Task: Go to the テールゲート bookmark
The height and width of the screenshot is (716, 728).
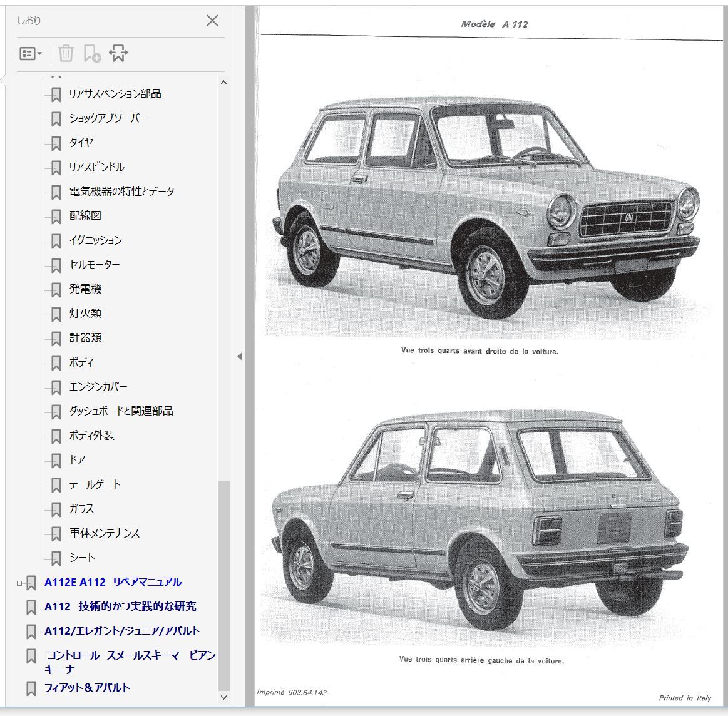Action: pos(95,484)
